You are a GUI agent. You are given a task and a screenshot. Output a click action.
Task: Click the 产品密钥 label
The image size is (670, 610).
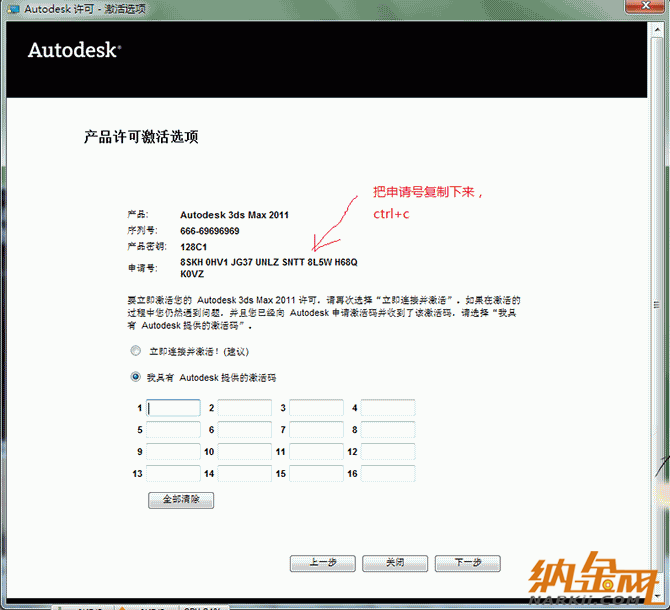(147, 246)
